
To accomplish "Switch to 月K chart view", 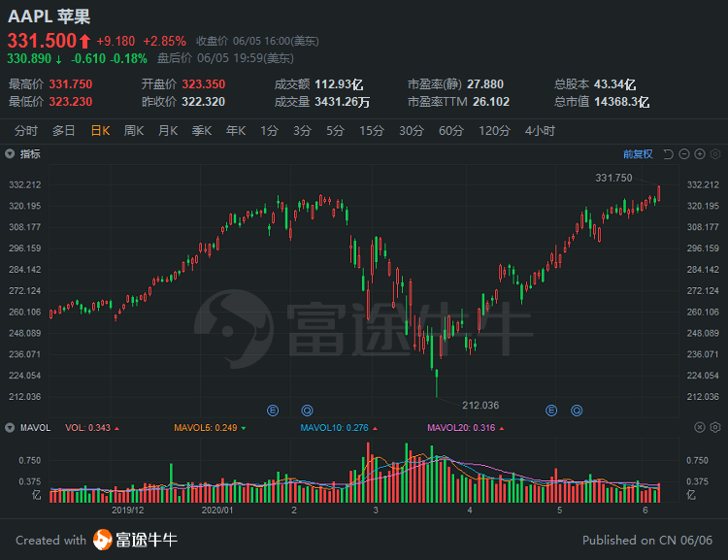I will click(x=168, y=131).
